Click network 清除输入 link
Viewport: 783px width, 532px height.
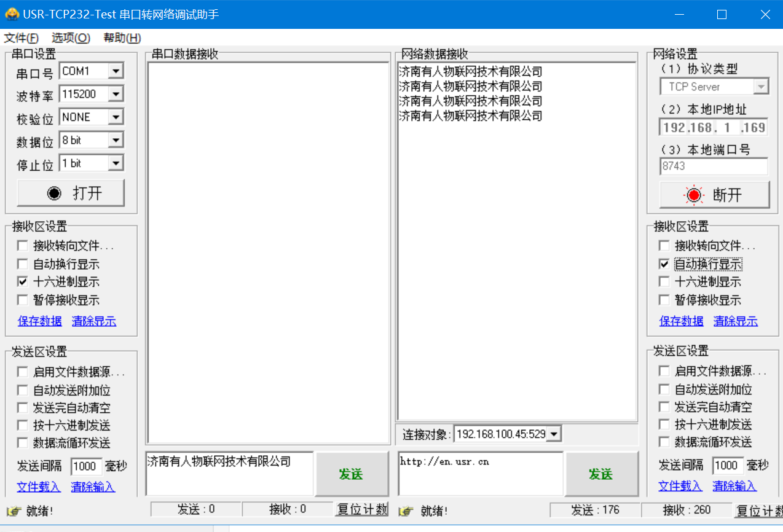click(x=734, y=486)
